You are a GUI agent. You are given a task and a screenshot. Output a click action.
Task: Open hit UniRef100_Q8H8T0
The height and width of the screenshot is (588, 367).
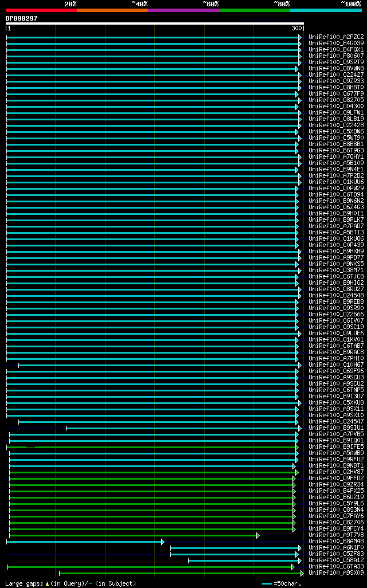[336, 87]
